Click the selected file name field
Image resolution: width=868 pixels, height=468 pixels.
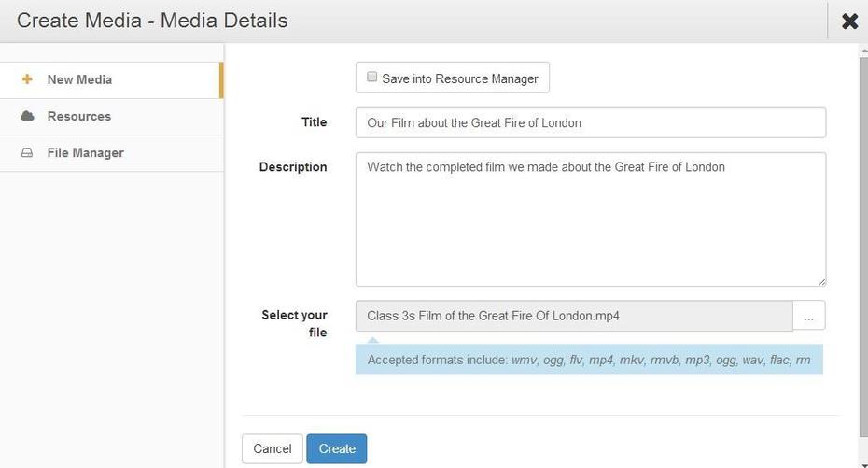(x=574, y=316)
